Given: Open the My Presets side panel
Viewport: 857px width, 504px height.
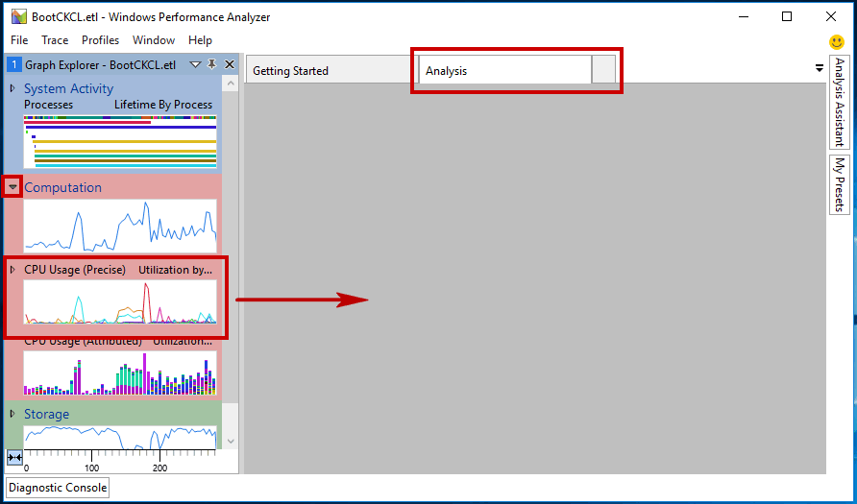Looking at the screenshot, I should point(840,184).
